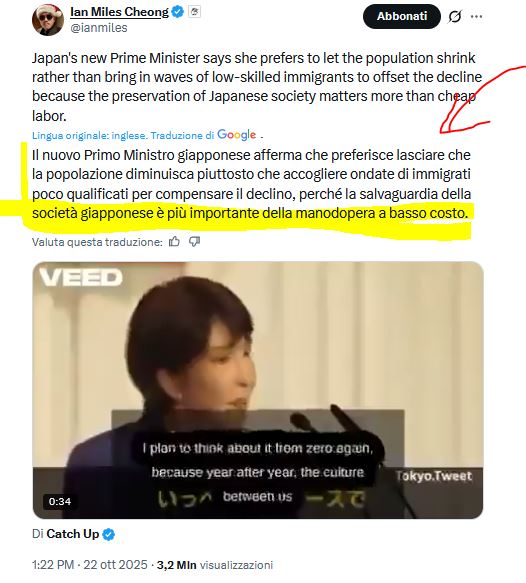Open Ian Miles Cheong's profile avatar
This screenshot has width=526, height=583.
tap(48, 20)
